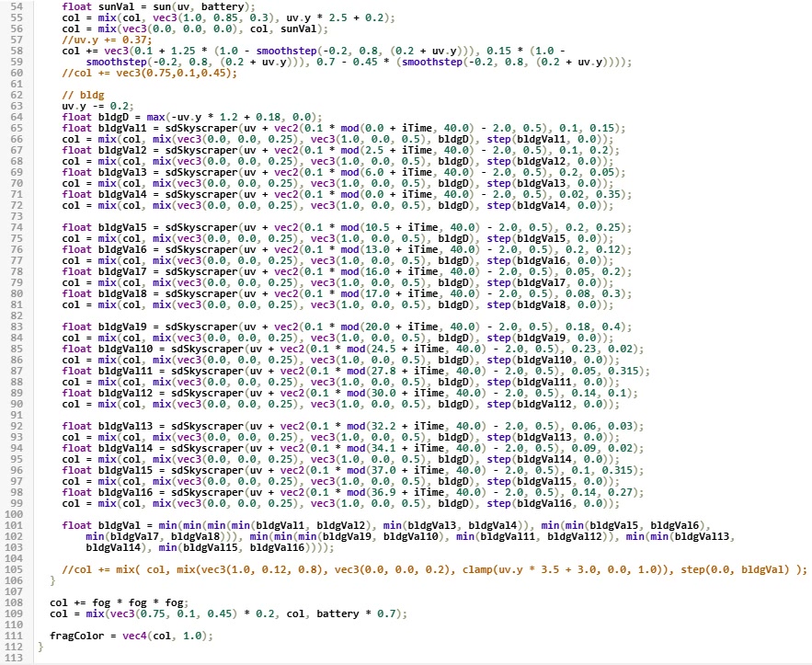The height and width of the screenshot is (665, 812).
Task: Click the long commented '//col += mix(' line 105
Action: [434, 569]
